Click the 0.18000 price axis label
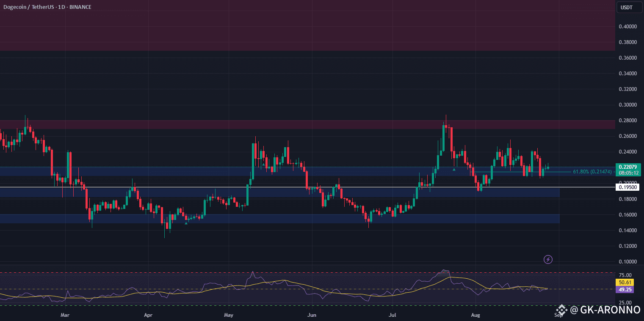The height and width of the screenshot is (321, 644). pos(627,199)
